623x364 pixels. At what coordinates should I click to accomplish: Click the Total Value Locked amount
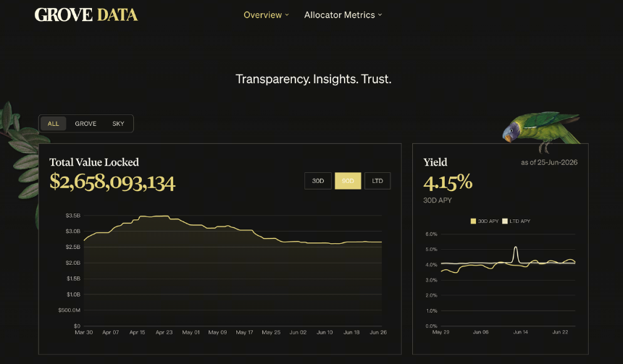(x=112, y=182)
